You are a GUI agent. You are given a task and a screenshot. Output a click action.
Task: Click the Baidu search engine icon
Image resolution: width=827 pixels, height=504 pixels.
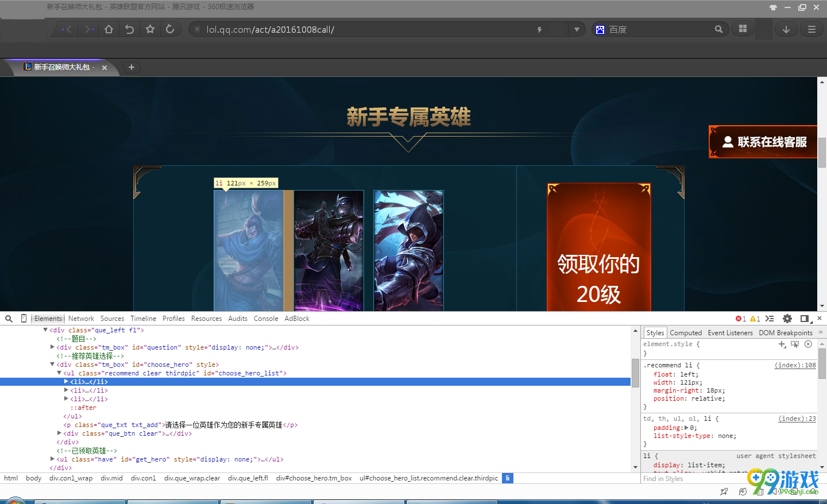(x=600, y=29)
